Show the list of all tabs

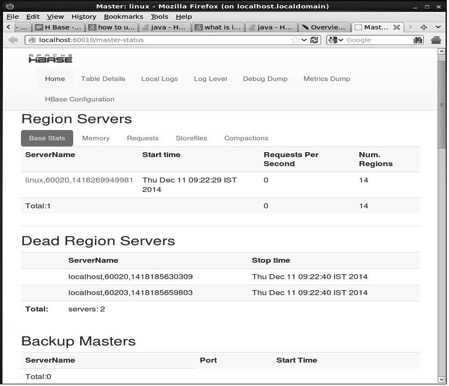(x=438, y=27)
